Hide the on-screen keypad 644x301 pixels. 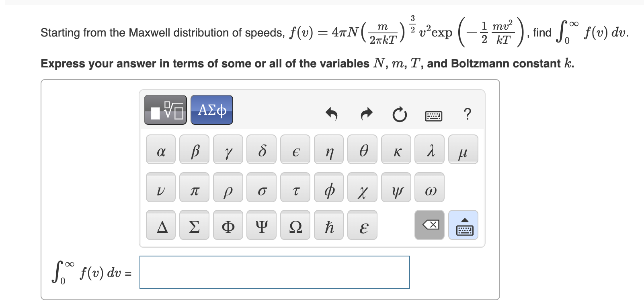point(463,225)
